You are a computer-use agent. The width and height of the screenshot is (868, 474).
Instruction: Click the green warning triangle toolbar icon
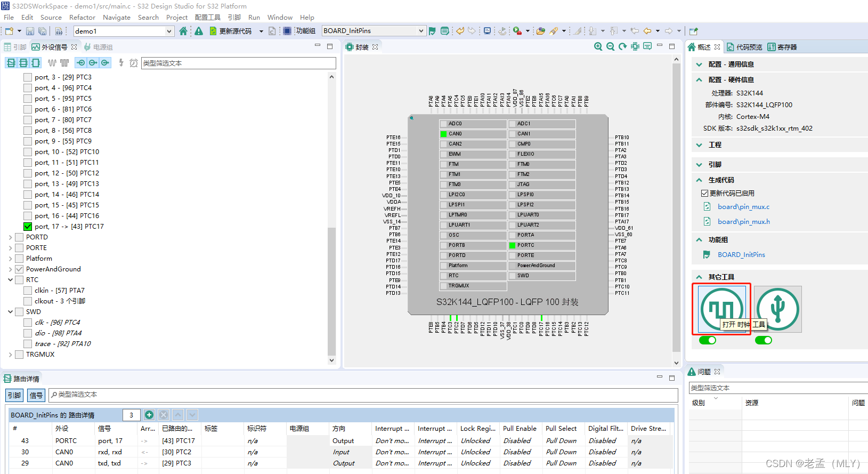(x=199, y=31)
